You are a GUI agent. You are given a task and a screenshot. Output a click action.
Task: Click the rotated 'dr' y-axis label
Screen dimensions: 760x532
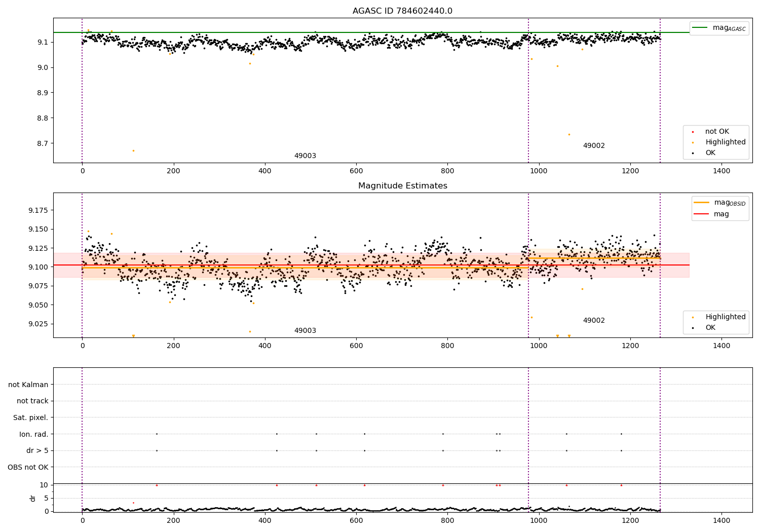[x=33, y=498]
